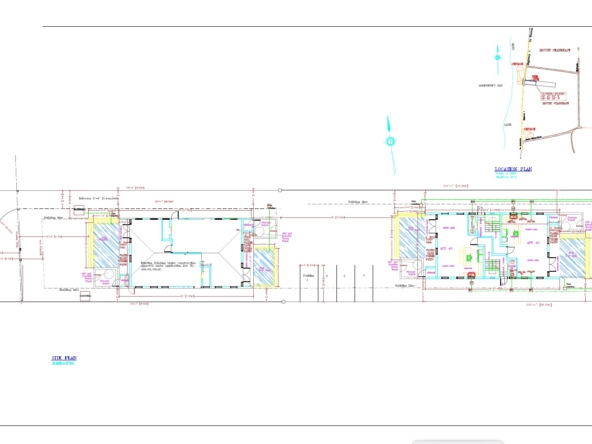Click the green furniture symbol in left apartment
The height and width of the screenshot is (444, 592).
coord(469,258)
